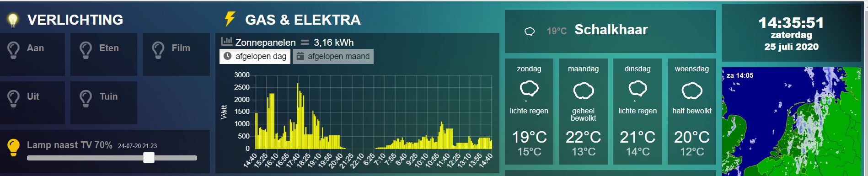Switch to afgelopen maand chart
The width and height of the screenshot is (868, 176).
pyautogui.click(x=333, y=56)
